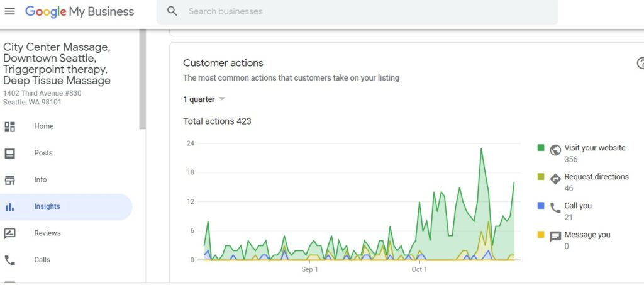Click the Info storefront icon
644x285 pixels.
(9, 180)
